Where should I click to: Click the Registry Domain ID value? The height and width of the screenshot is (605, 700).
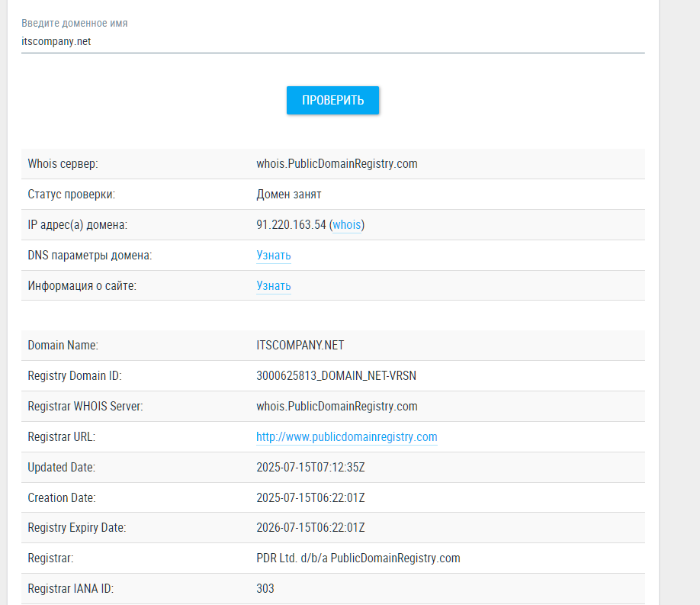336,376
